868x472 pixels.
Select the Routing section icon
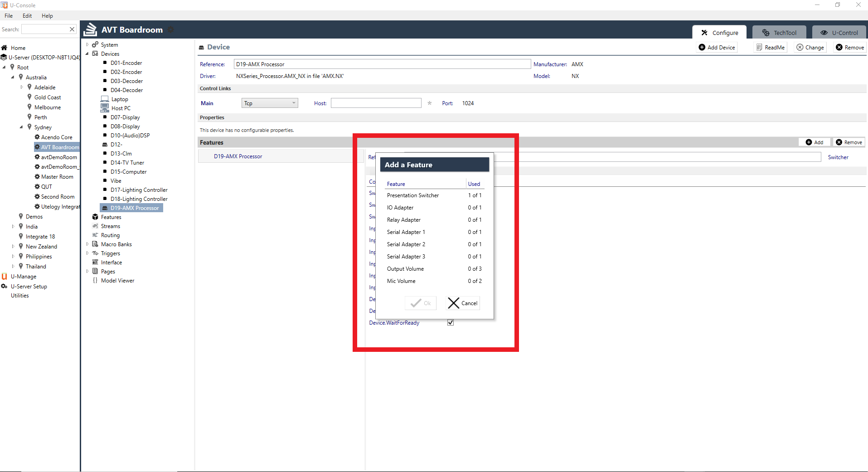[x=95, y=235]
